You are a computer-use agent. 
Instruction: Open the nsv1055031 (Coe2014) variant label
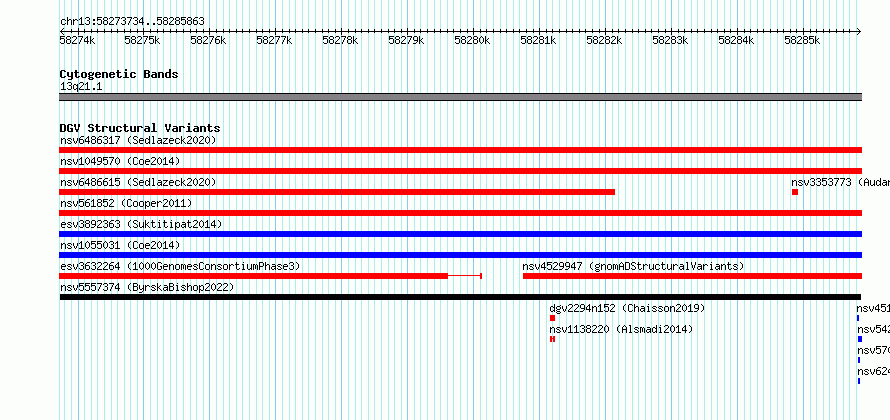[120, 245]
